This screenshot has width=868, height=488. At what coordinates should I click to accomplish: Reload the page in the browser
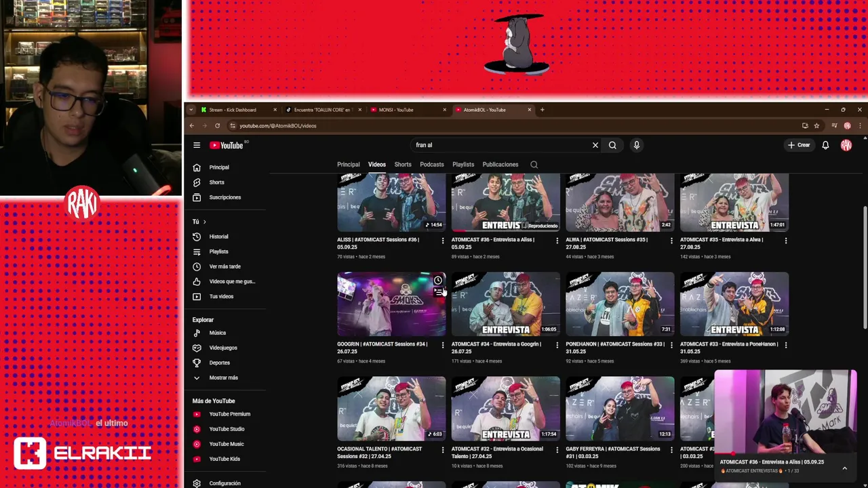click(217, 125)
